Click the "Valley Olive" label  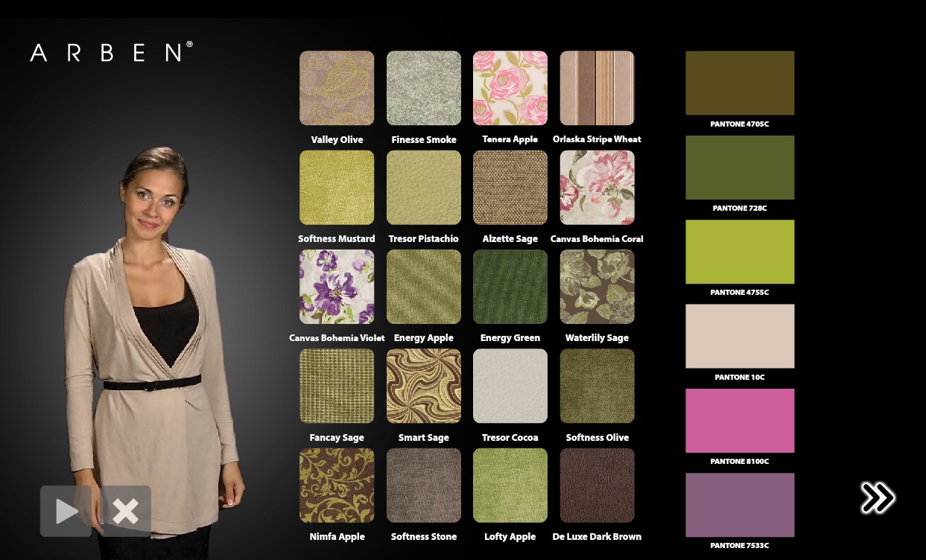point(337,140)
